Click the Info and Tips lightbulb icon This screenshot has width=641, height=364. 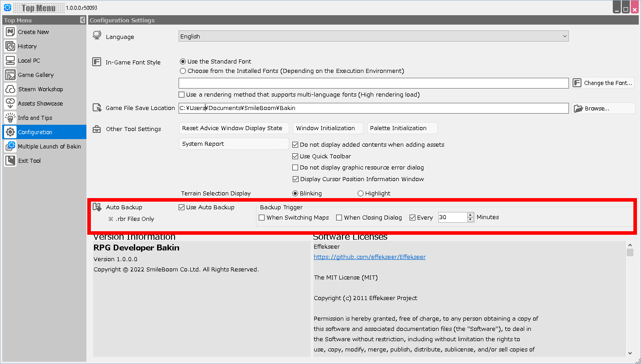pyautogui.click(x=10, y=118)
